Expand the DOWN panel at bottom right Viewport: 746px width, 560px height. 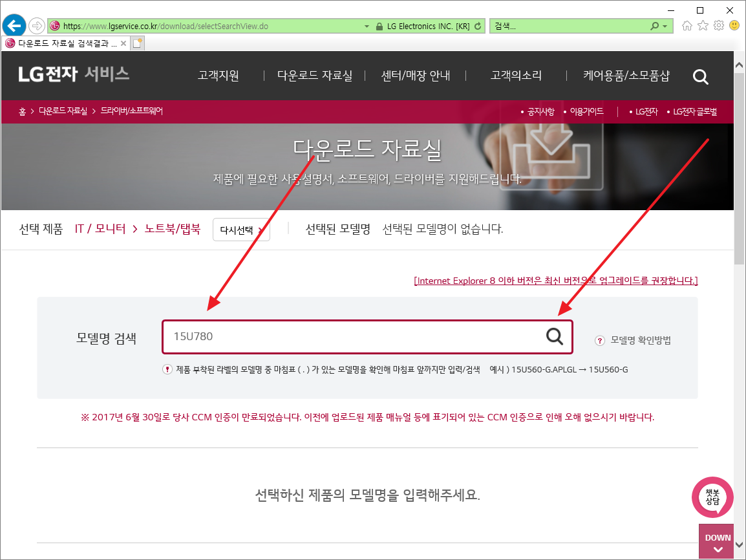coord(717,543)
